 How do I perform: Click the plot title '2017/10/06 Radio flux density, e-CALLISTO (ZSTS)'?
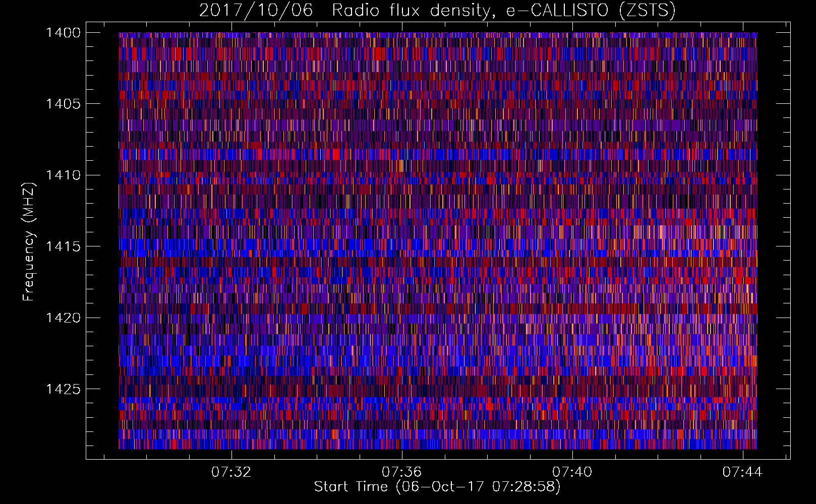[x=437, y=10]
